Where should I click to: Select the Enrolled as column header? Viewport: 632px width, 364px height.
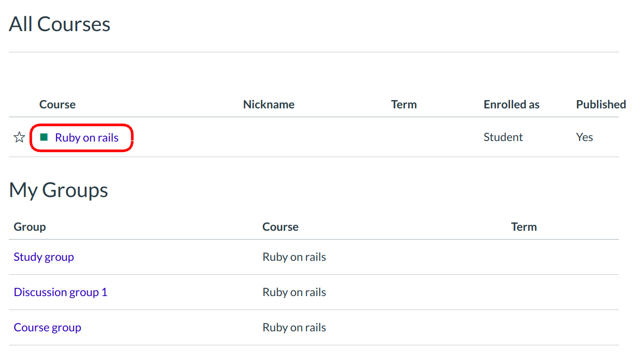(511, 105)
